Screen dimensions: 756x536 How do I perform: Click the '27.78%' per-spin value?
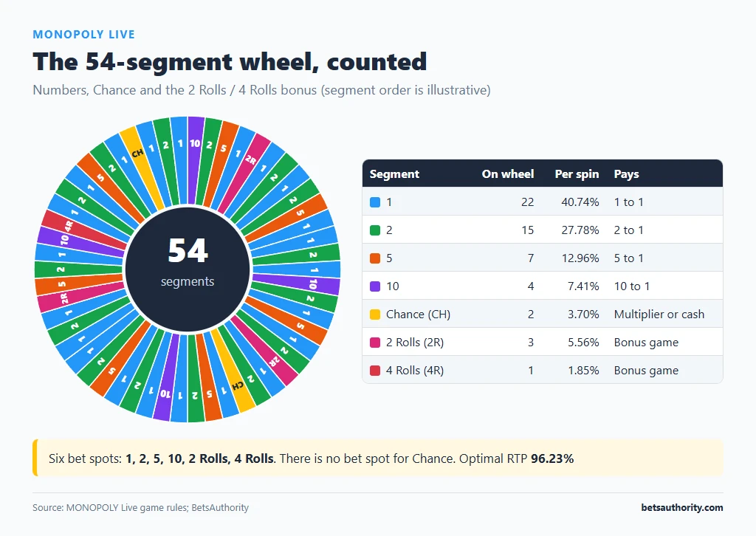pos(580,230)
